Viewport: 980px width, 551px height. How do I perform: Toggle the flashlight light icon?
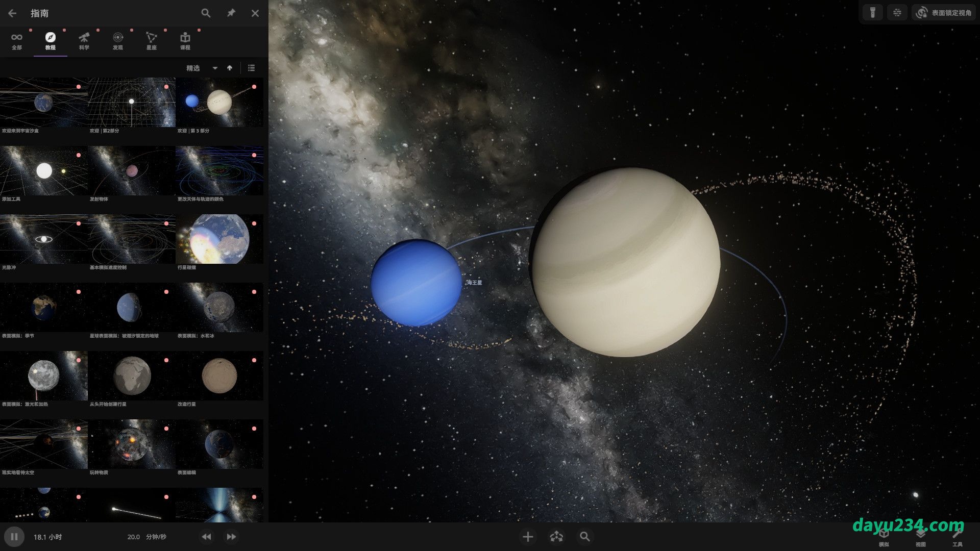[873, 13]
